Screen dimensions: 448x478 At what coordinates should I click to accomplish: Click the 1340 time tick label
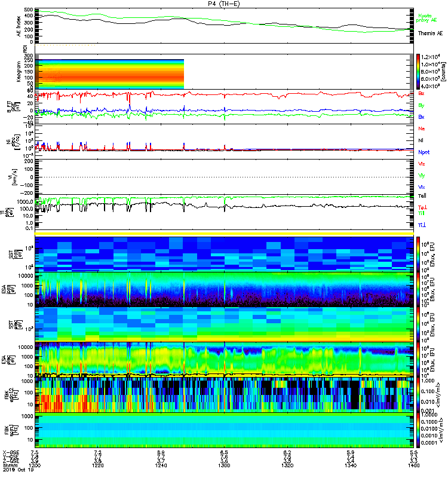point(351,465)
